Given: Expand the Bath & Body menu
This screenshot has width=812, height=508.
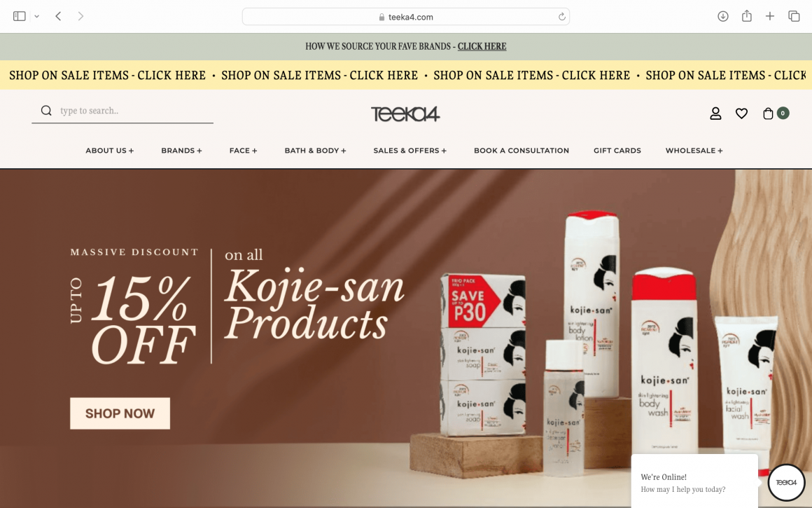Looking at the screenshot, I should (x=315, y=151).
